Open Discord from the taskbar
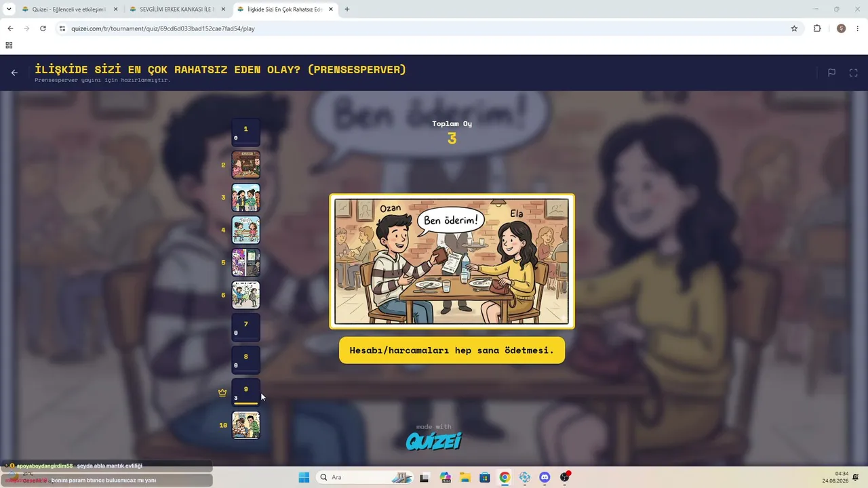Screen dimensions: 868x488 [x=545, y=477]
